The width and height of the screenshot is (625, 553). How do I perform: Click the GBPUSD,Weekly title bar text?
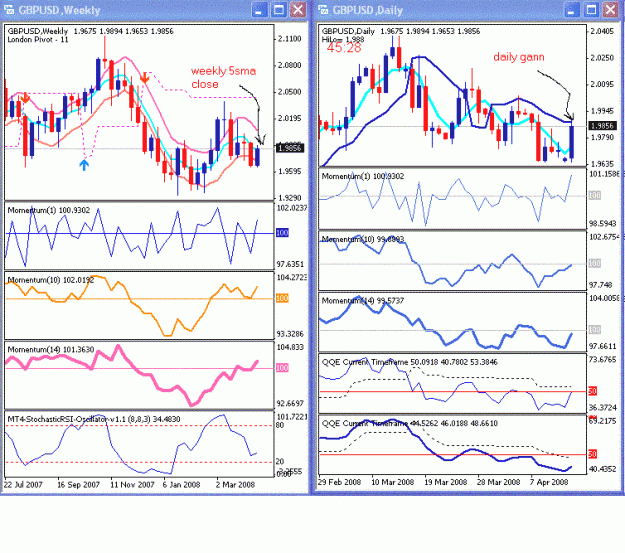coord(59,10)
